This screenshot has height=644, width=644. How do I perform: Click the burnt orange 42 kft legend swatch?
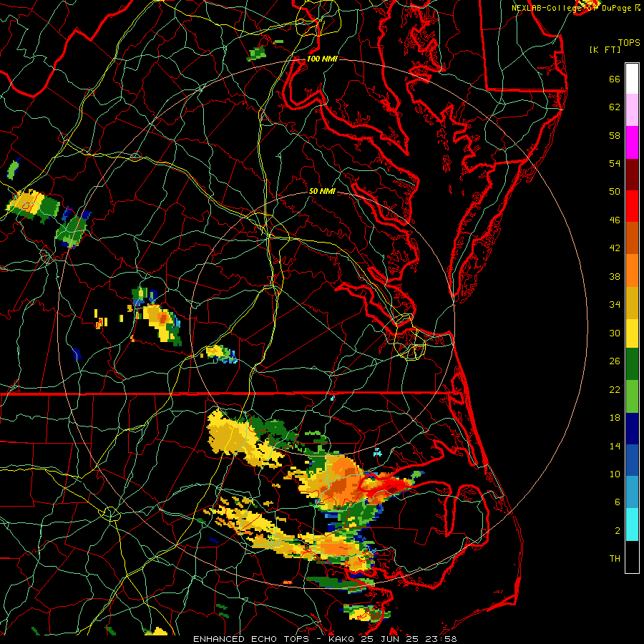click(x=632, y=238)
